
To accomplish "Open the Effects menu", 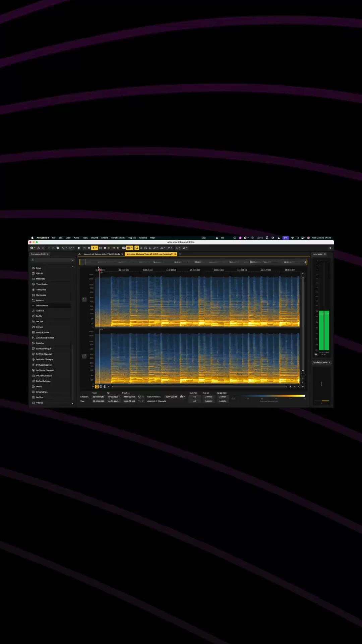I will tap(105, 238).
